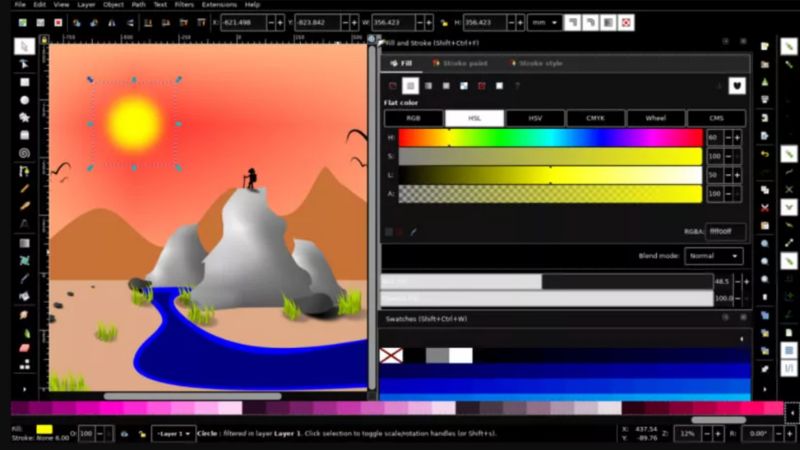Open the Extensions menu

click(219, 5)
